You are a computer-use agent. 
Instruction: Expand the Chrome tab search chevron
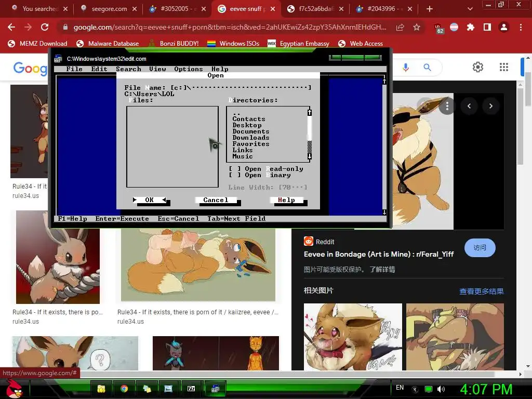pos(470,9)
